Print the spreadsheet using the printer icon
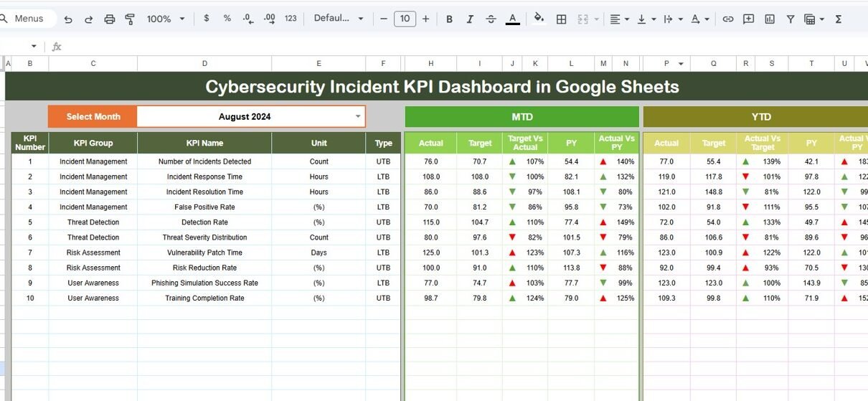The image size is (868, 401). (x=109, y=19)
